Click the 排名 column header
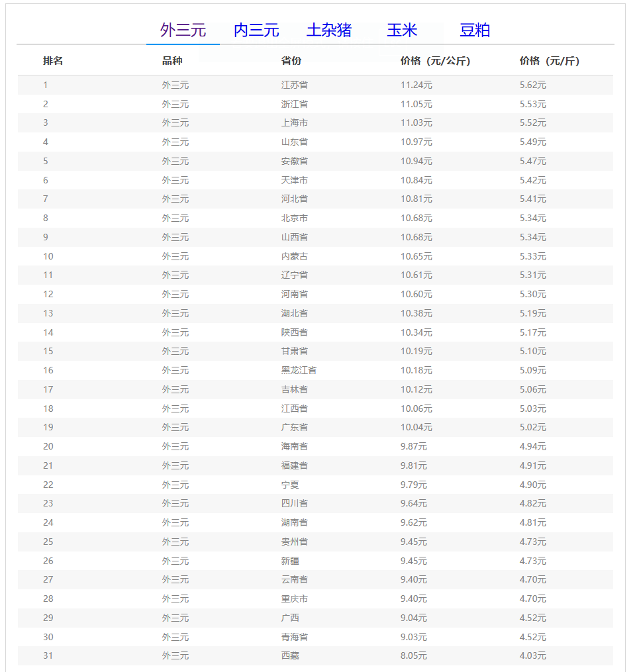This screenshot has width=639, height=672. click(x=53, y=61)
